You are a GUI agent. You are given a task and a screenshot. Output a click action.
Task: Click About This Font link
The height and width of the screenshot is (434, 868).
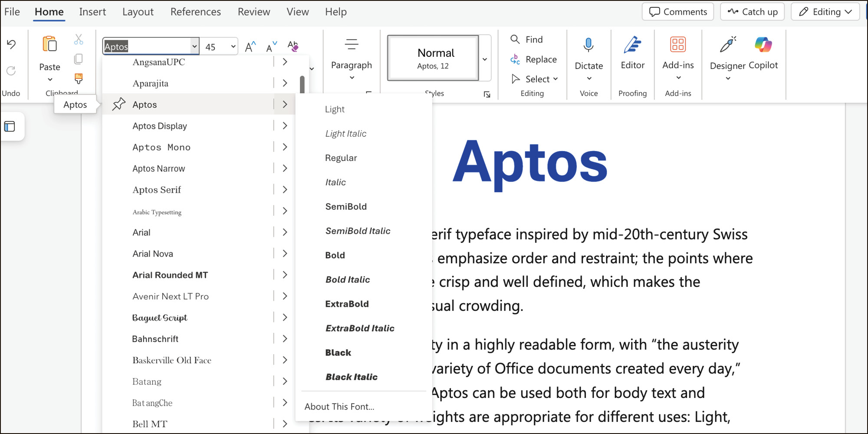pyautogui.click(x=339, y=407)
